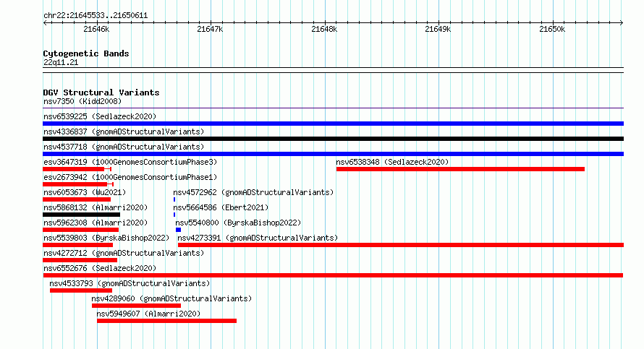Click black bar under nsv5868132
Screen dimensions: 644x349
pyautogui.click(x=81, y=215)
